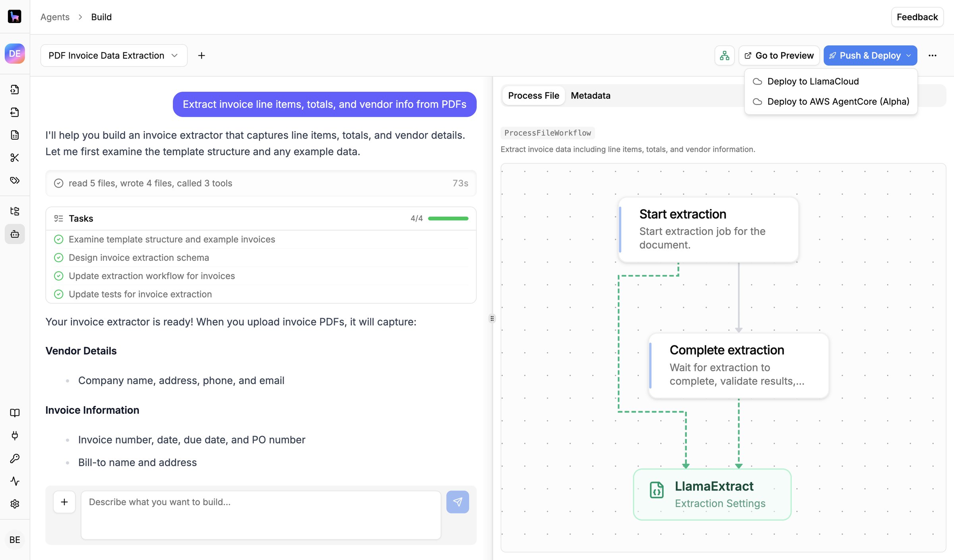Image resolution: width=954 pixels, height=560 pixels.
Task: Open the Extract icon in the sidebar
Action: [x=15, y=112]
